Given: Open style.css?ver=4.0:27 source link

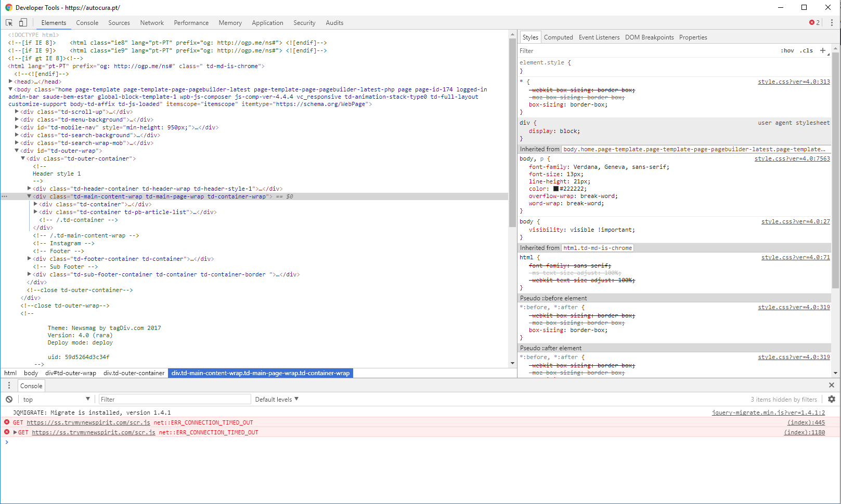Looking at the screenshot, I should [x=796, y=221].
